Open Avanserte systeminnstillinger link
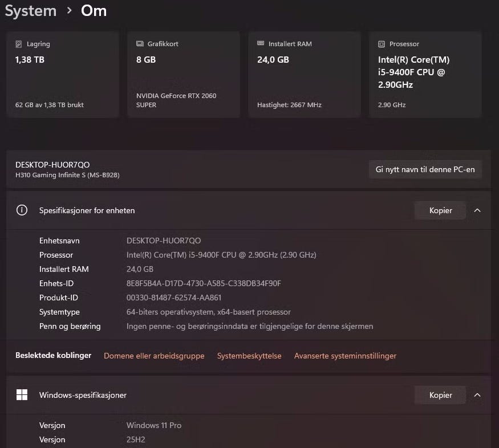The image size is (499, 448). (x=345, y=356)
